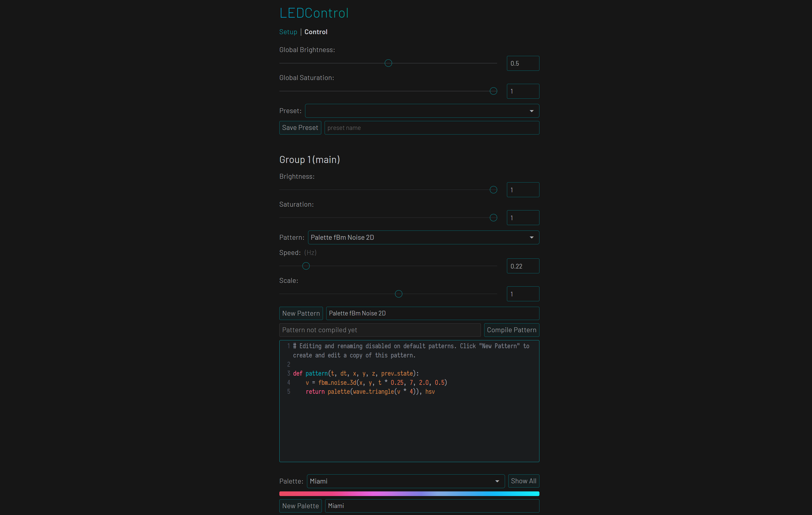Click the Speed value field showing 0.22
This screenshot has width=812, height=515.
click(x=522, y=266)
